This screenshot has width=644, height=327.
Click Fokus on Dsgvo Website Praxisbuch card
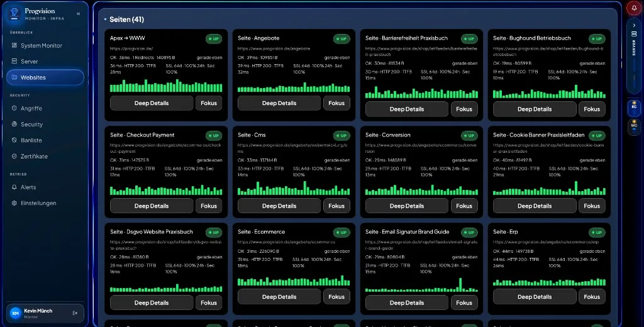pyautogui.click(x=209, y=302)
